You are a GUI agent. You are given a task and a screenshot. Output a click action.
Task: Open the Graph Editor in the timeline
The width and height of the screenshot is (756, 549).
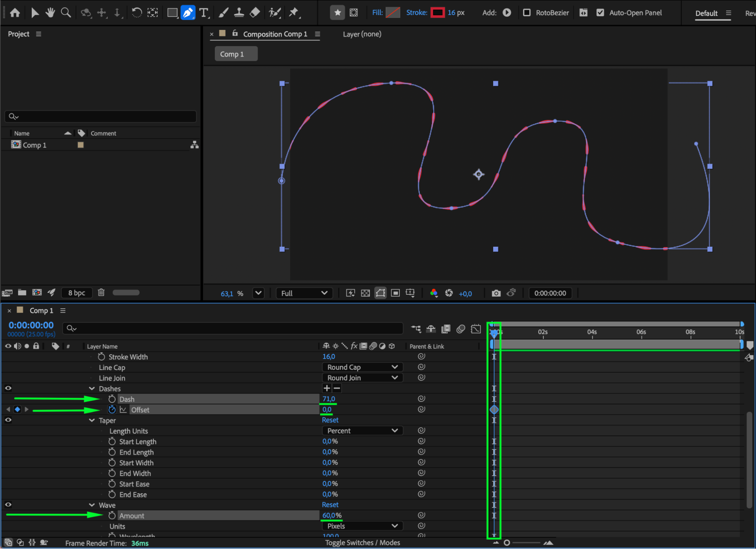476,329
